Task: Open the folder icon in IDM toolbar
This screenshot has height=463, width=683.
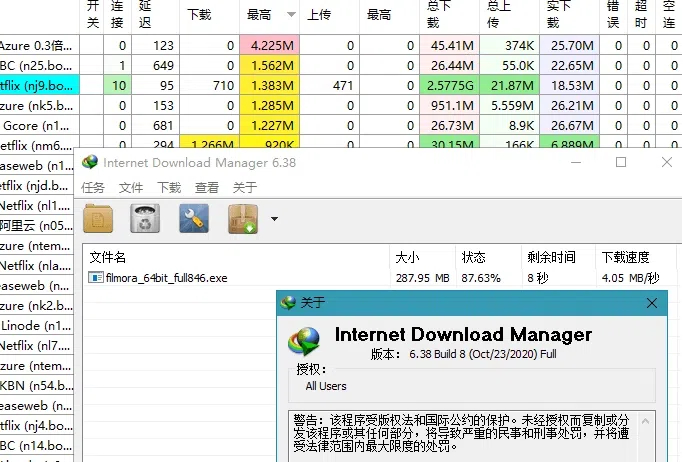Action: click(x=98, y=219)
